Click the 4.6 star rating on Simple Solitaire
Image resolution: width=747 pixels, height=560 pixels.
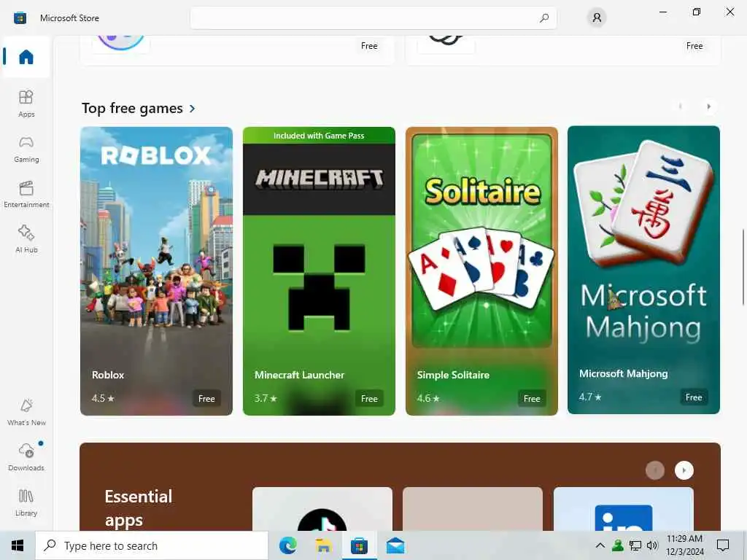click(x=428, y=398)
